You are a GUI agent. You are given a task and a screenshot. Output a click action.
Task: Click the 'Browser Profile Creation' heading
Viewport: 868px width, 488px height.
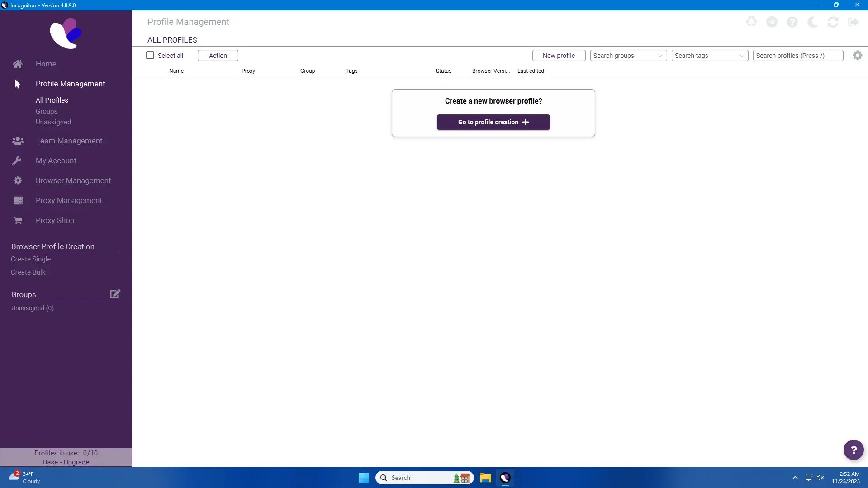click(x=53, y=246)
